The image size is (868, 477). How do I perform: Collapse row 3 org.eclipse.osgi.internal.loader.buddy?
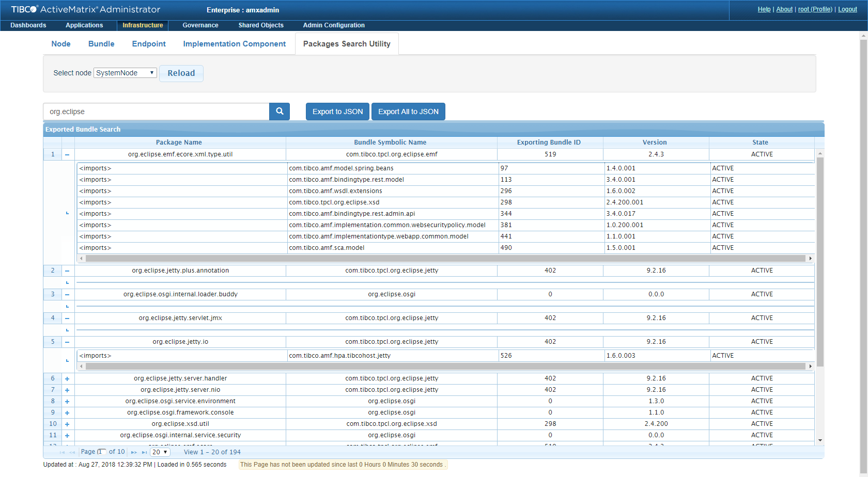[67, 294]
